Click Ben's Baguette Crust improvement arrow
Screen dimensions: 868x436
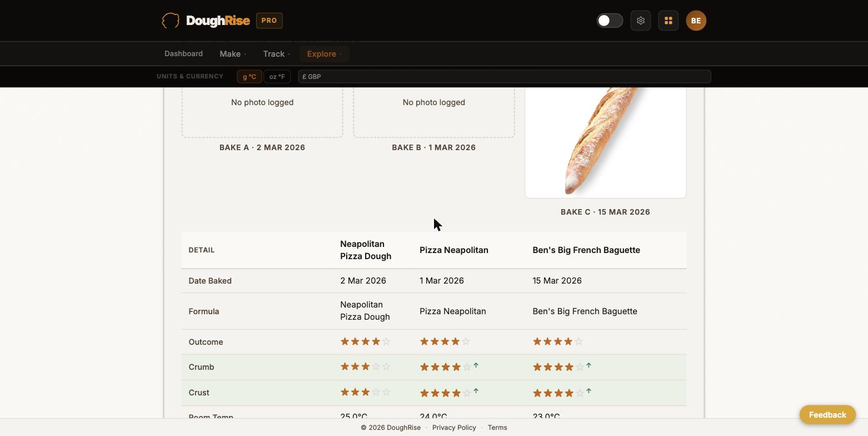pyautogui.click(x=589, y=392)
